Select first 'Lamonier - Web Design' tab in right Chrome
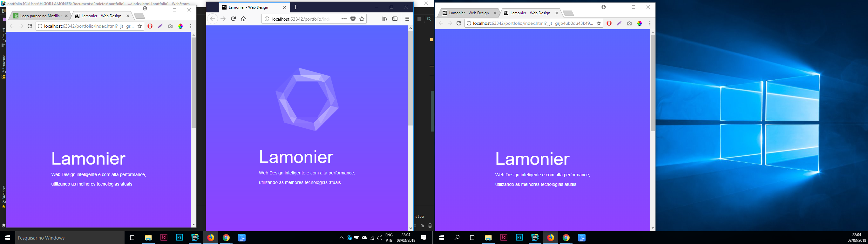This screenshot has width=868, height=244. pyautogui.click(x=469, y=13)
